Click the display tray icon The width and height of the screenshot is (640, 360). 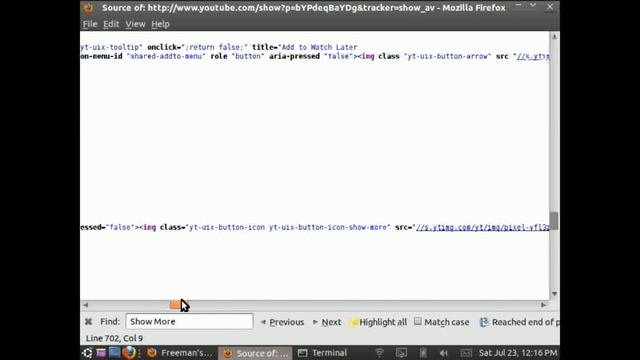click(x=401, y=353)
